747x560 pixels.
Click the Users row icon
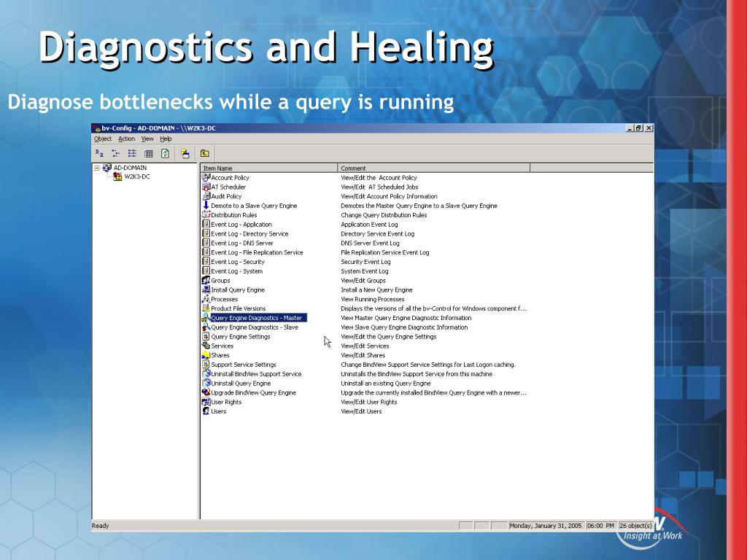tap(206, 411)
